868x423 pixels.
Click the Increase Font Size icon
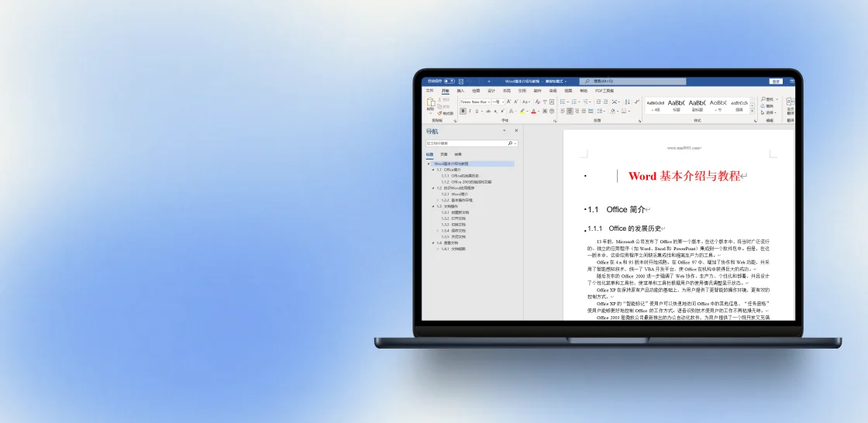(508, 101)
